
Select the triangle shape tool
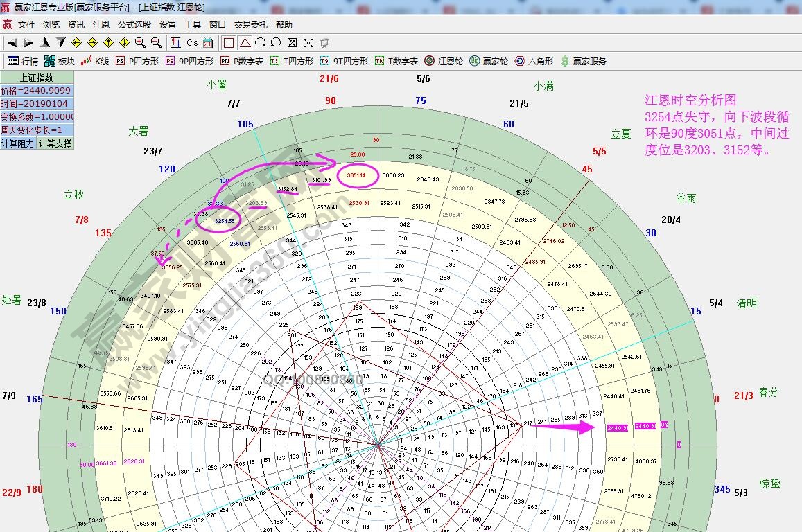pyautogui.click(x=245, y=43)
